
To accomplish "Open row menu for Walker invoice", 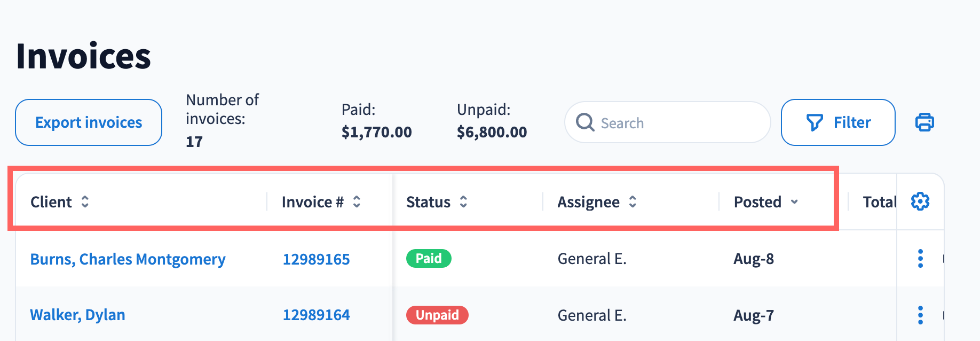I will pyautogui.click(x=920, y=315).
